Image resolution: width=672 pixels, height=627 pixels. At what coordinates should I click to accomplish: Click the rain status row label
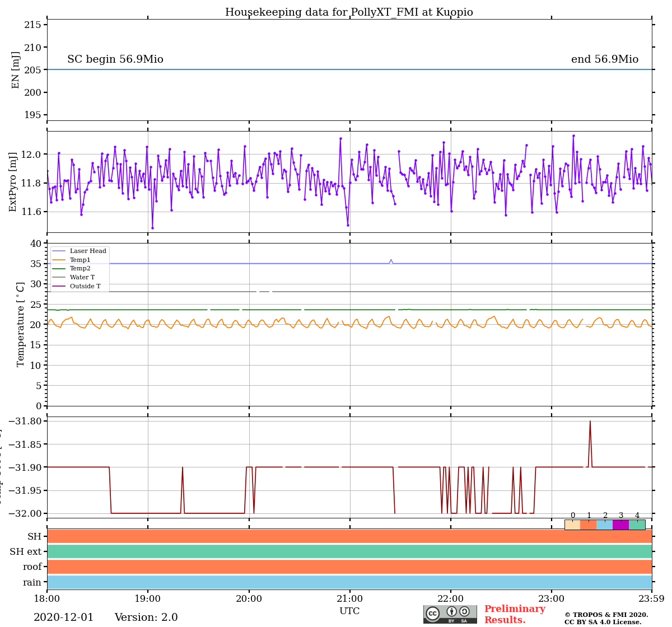32,582
